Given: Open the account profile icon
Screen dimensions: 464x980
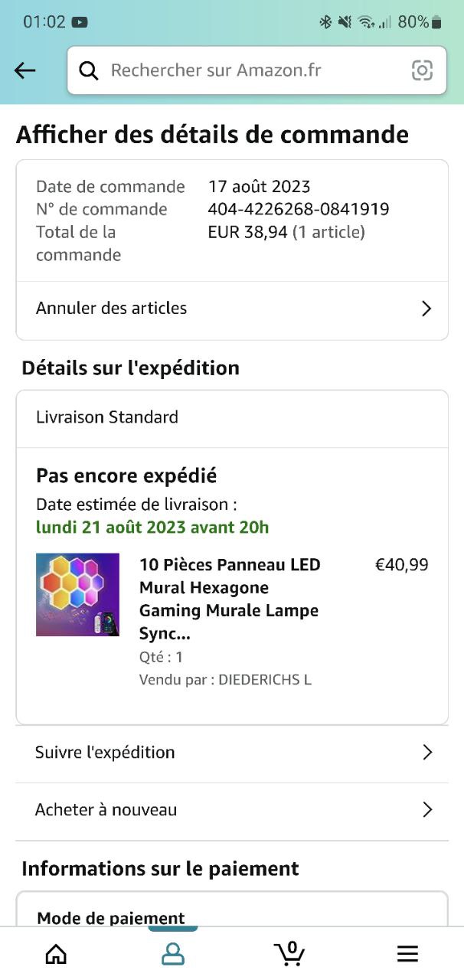Looking at the screenshot, I should [173, 953].
